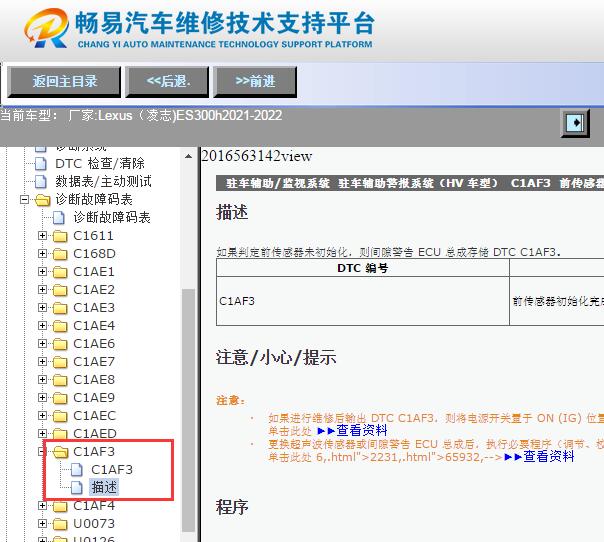604x542 pixels.
Task: Expand the C1AED tree node
Action: pyautogui.click(x=42, y=433)
